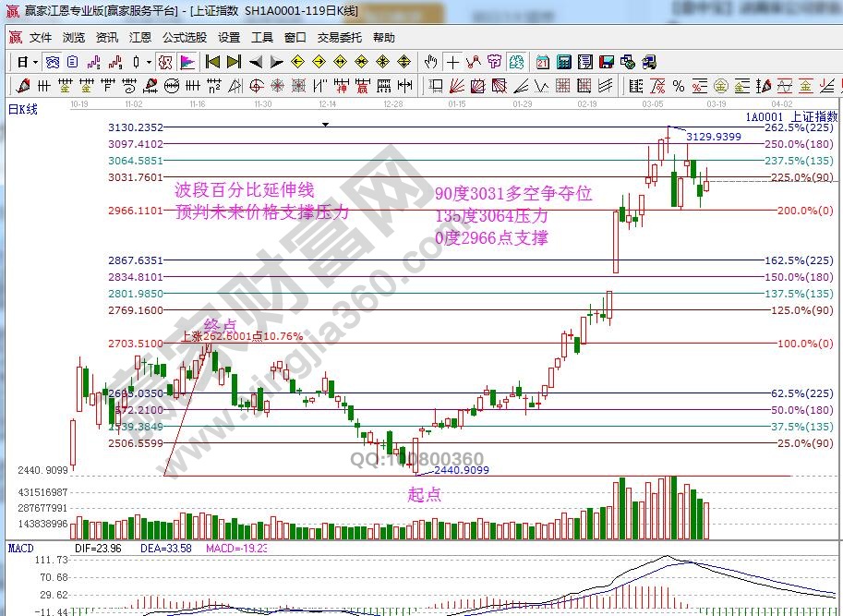Toggle the crosshair cursor tool

click(x=452, y=62)
